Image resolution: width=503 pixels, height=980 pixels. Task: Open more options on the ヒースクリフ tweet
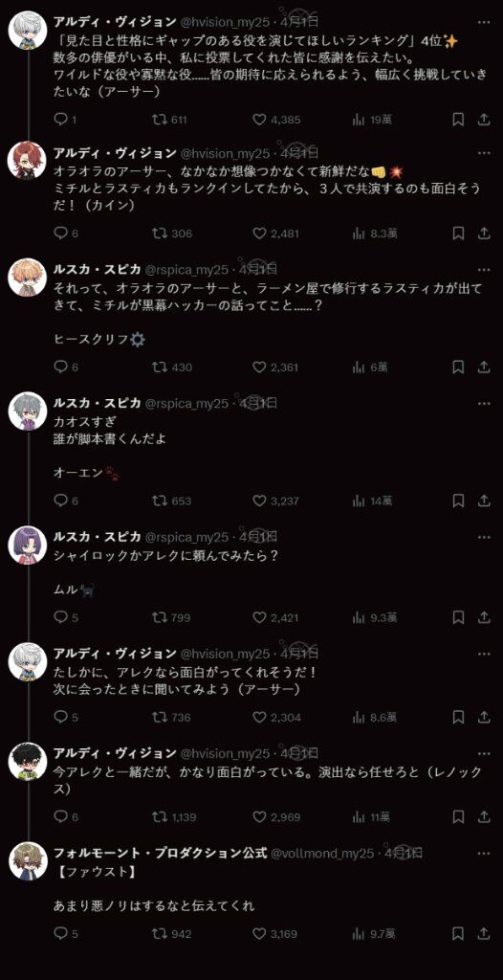[x=484, y=270]
